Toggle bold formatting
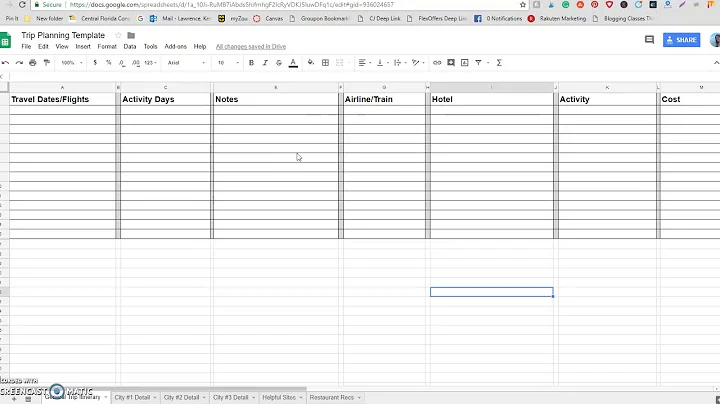The image size is (720, 404). point(251,62)
